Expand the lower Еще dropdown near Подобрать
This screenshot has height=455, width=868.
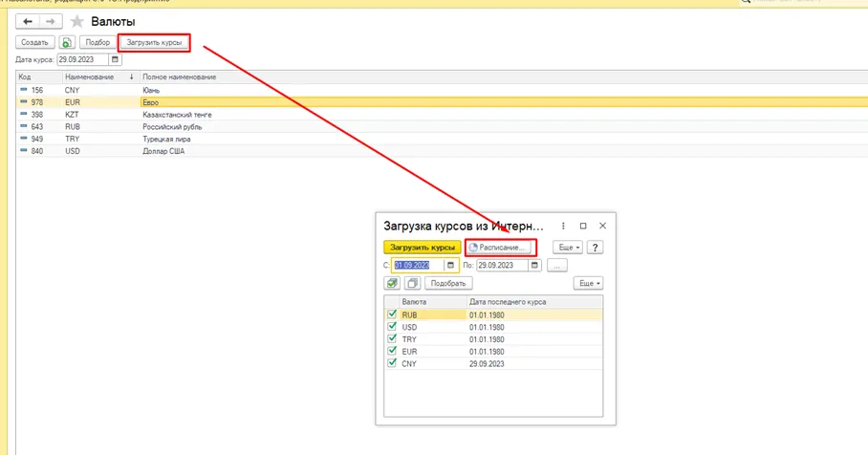click(x=589, y=283)
